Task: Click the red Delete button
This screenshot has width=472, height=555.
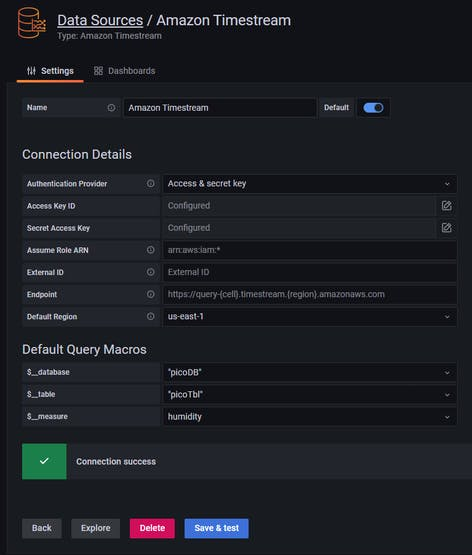Action: click(x=152, y=528)
